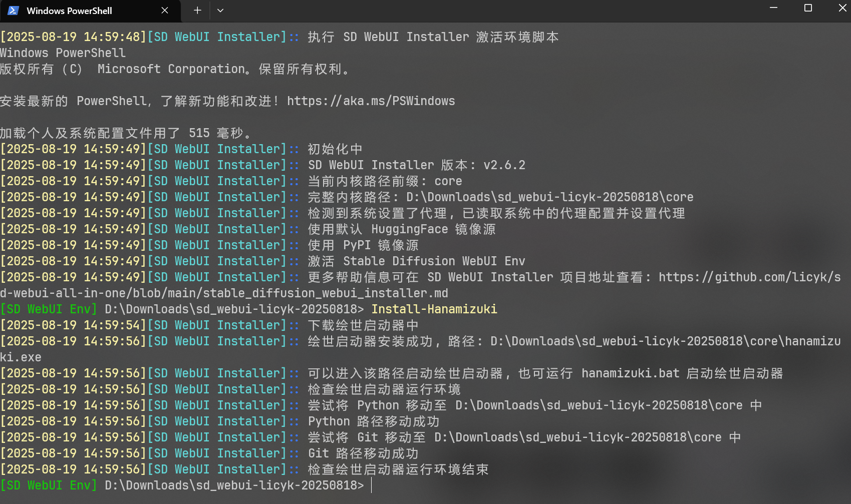The width and height of the screenshot is (851, 504).
Task: Click the message "Git 路径移动成功"
Action: point(363,453)
